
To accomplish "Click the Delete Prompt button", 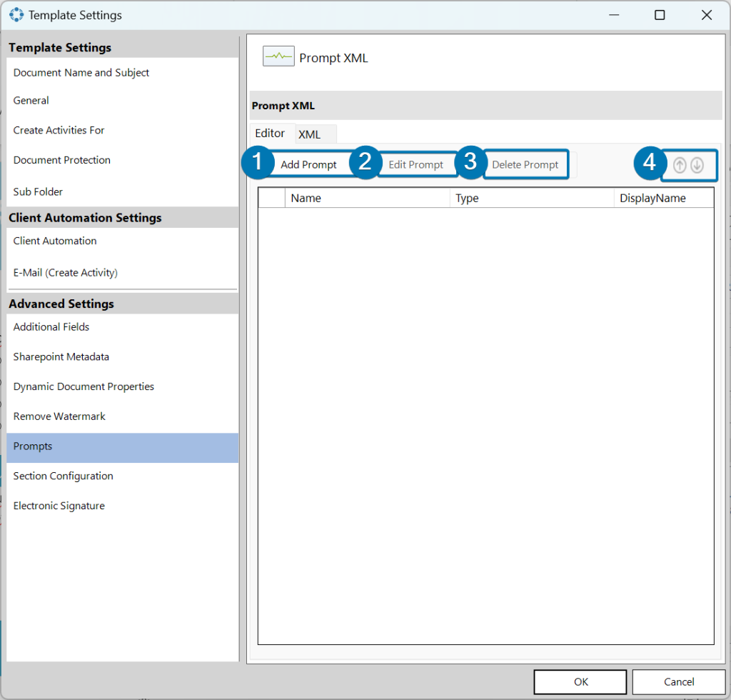I will (525, 164).
